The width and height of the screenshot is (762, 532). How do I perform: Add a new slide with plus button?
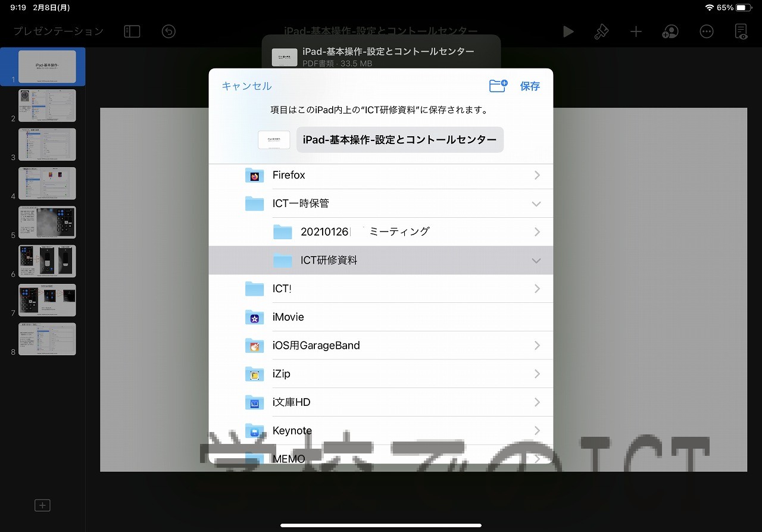click(x=42, y=505)
